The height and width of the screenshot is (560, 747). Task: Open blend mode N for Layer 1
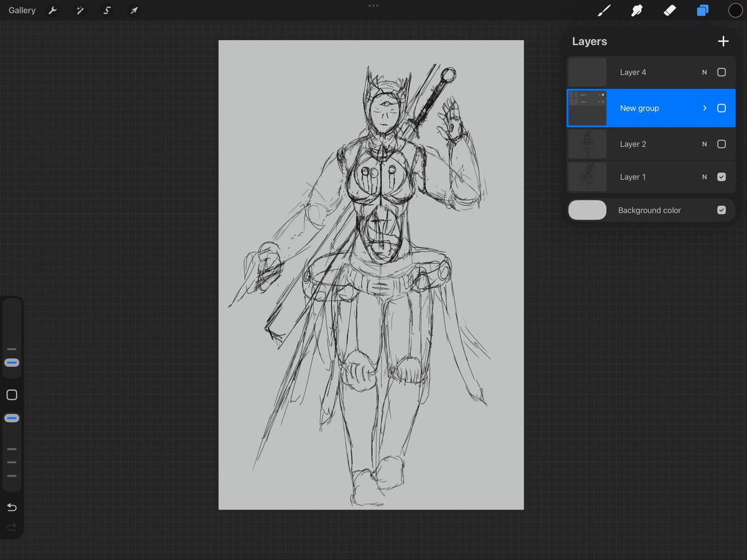[705, 177]
